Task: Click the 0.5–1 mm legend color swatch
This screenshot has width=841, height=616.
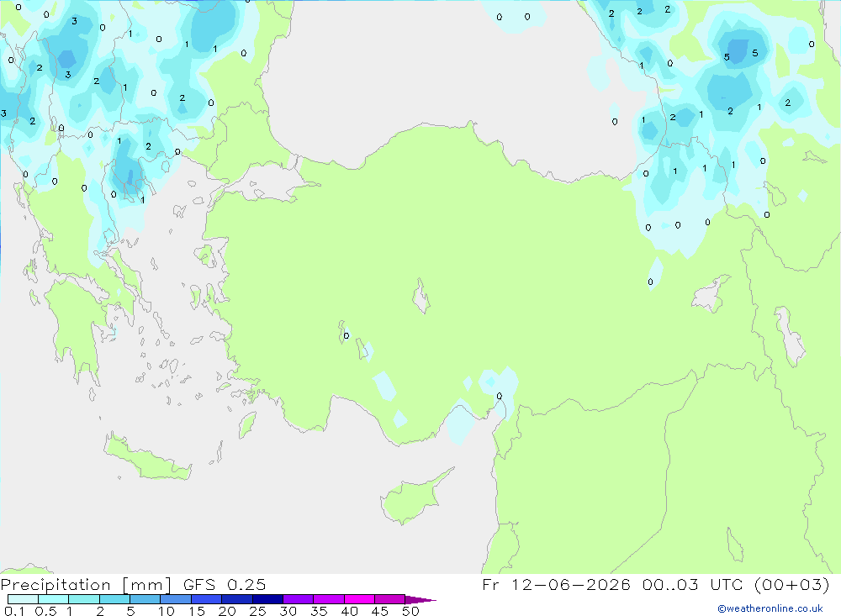Action: [x=54, y=599]
